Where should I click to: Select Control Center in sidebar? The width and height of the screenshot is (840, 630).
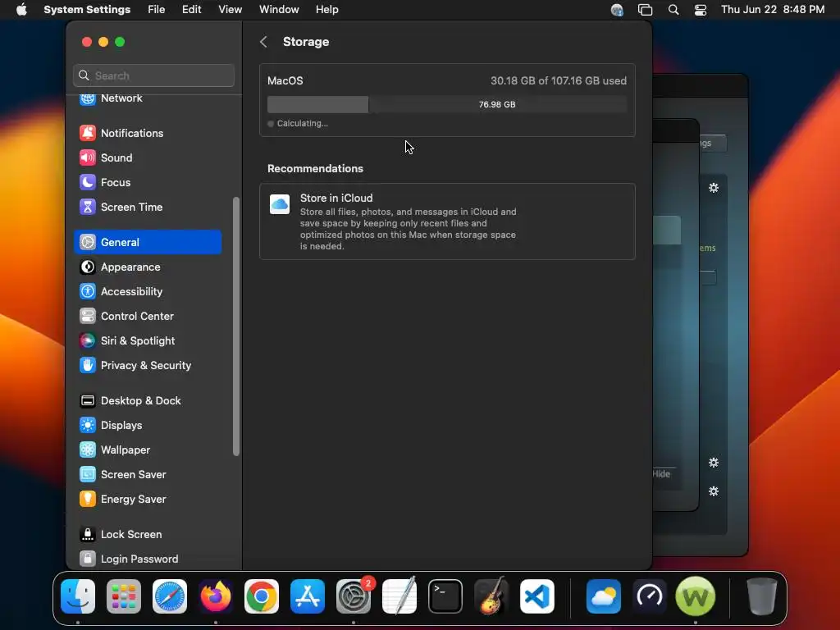pyautogui.click(x=148, y=316)
